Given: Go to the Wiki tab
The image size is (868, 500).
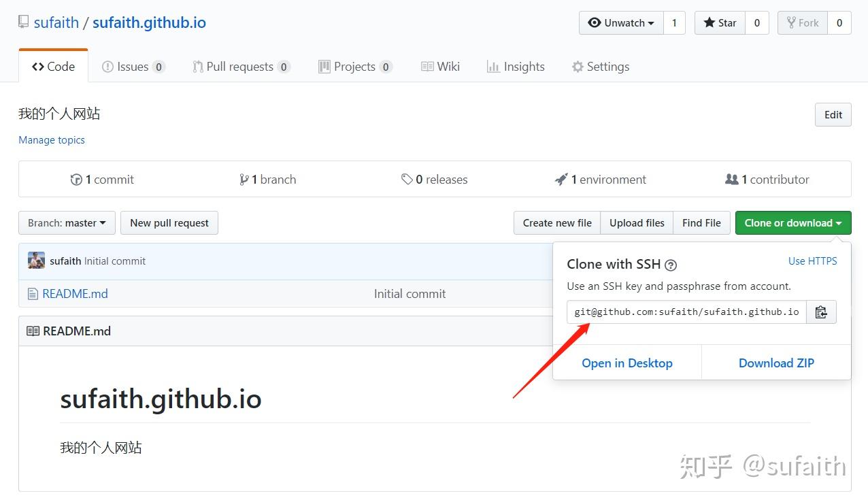Looking at the screenshot, I should coord(440,66).
